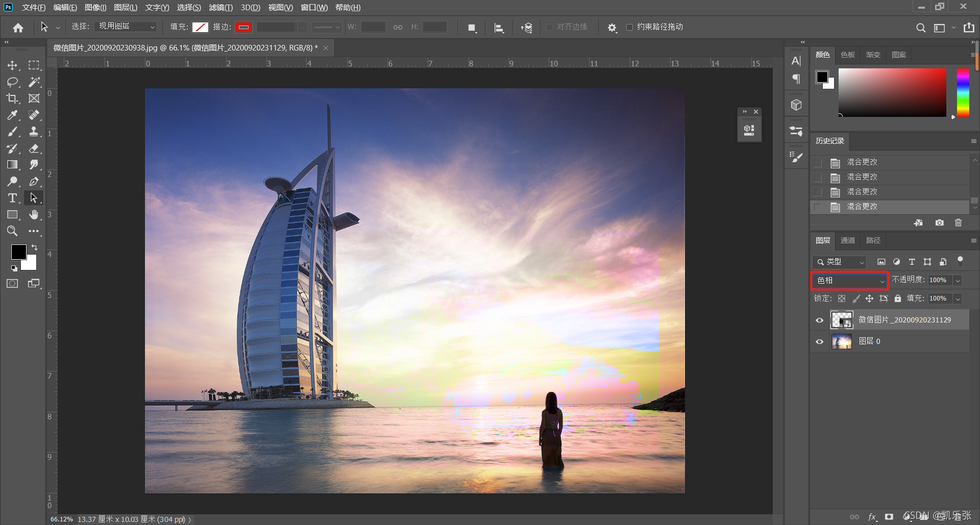Select the History Brush tool

(12, 148)
